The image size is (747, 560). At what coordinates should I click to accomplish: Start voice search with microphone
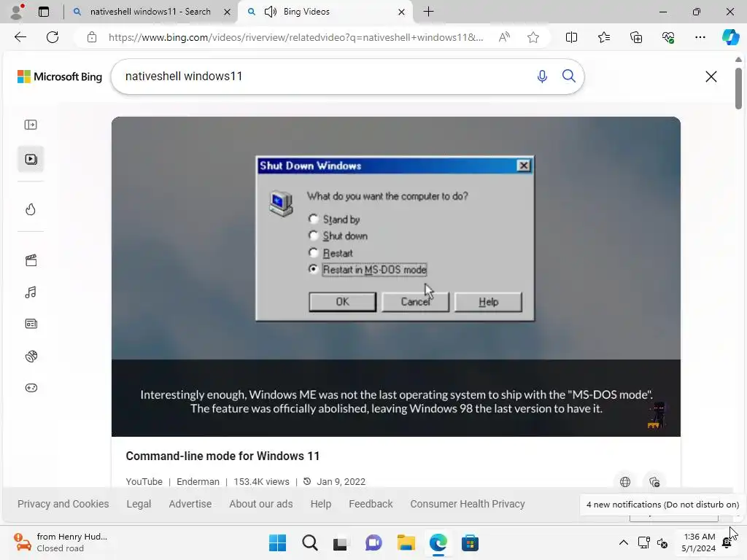[542, 76]
